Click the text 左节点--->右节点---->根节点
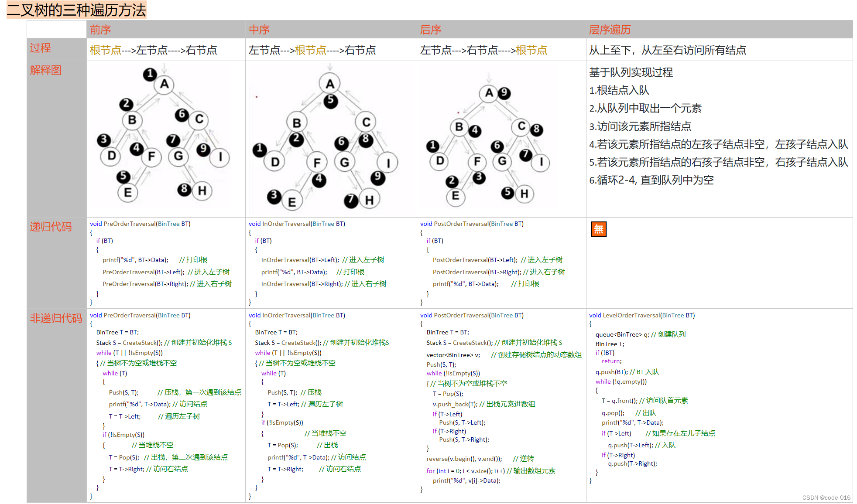The image size is (857, 504). point(483,50)
